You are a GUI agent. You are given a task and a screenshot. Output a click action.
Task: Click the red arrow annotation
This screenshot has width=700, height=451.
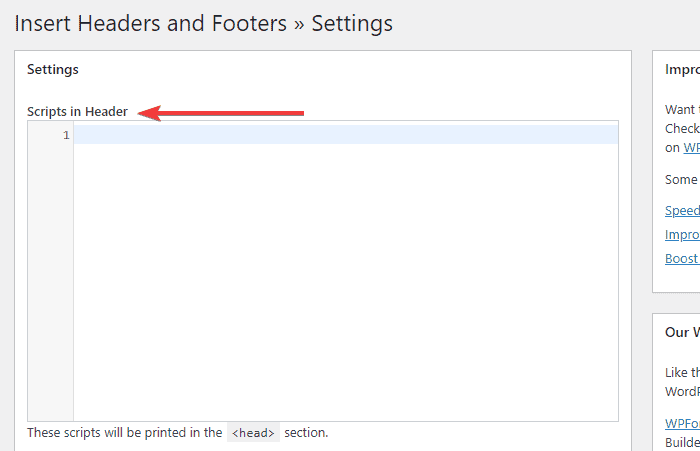(x=220, y=113)
